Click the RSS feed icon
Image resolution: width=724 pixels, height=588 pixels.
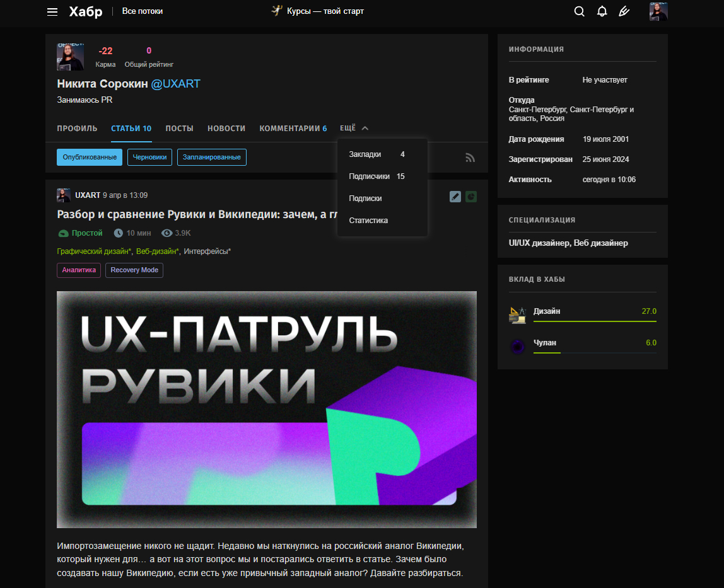click(470, 158)
